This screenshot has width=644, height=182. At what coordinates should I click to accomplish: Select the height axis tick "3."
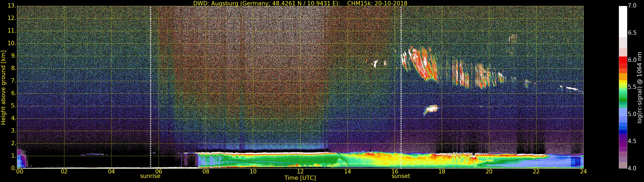14,131
